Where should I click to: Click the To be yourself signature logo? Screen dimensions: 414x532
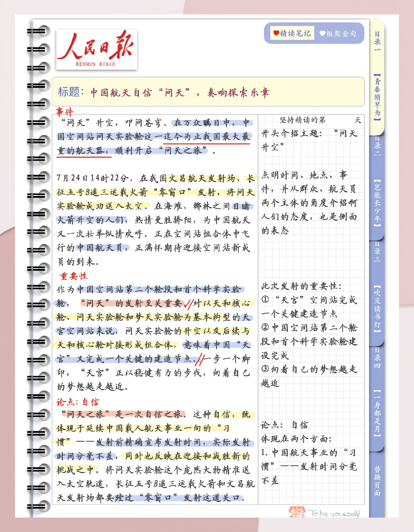pos(325,512)
